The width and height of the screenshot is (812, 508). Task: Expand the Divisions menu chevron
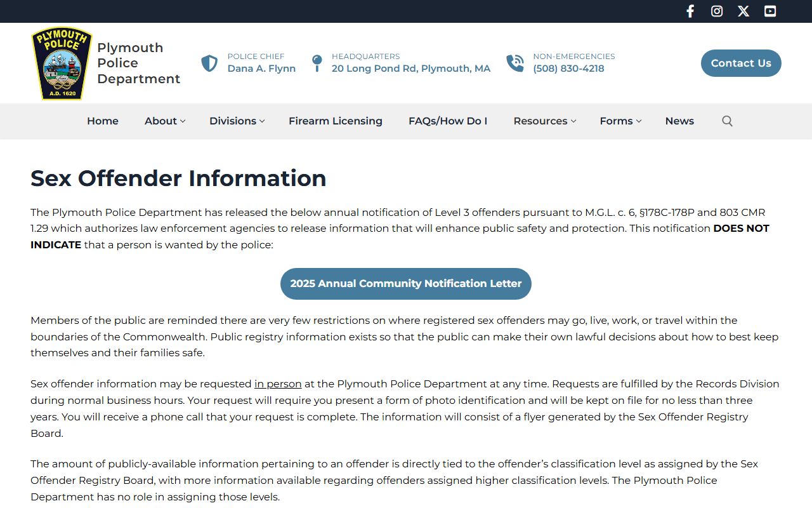tap(262, 121)
